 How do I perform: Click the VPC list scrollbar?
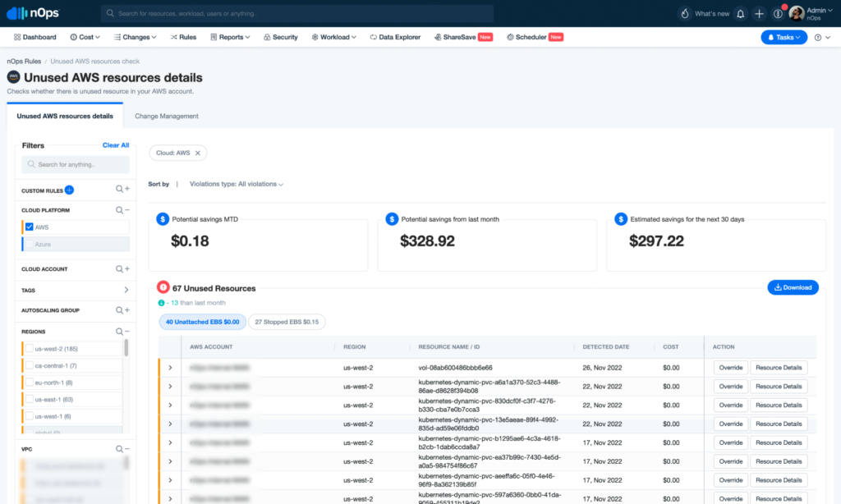126,463
